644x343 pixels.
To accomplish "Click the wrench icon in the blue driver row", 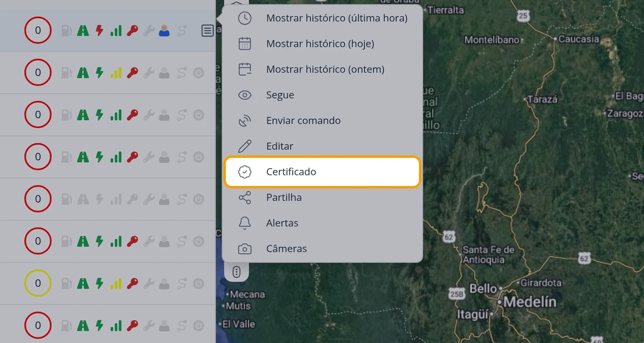I will [x=149, y=31].
